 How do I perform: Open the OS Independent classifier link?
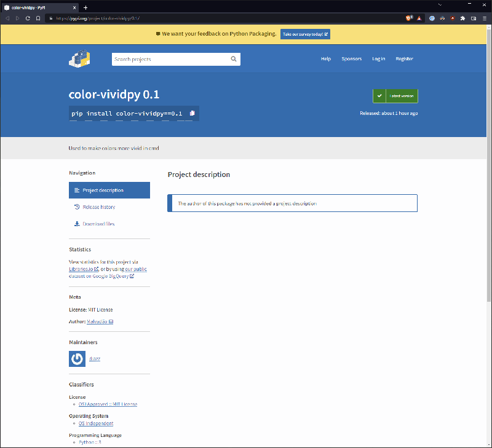click(x=96, y=423)
